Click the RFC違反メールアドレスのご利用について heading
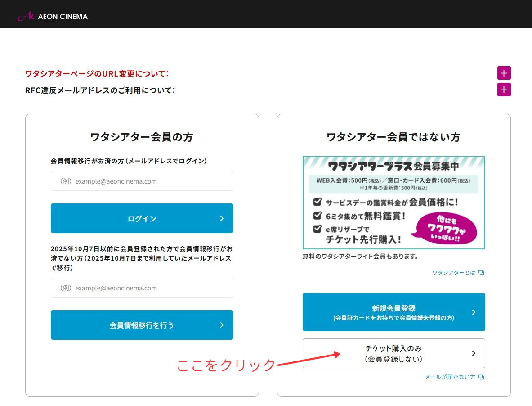Viewport: 532px width, 406px height. point(100,90)
